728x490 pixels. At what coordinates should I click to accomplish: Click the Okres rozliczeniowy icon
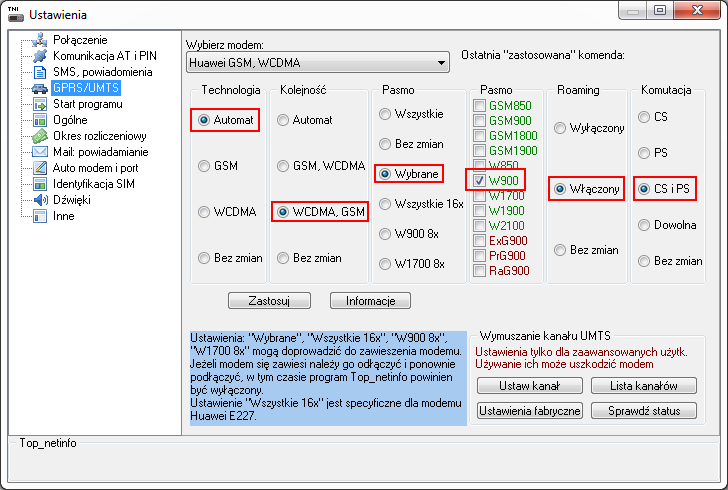pos(39,136)
